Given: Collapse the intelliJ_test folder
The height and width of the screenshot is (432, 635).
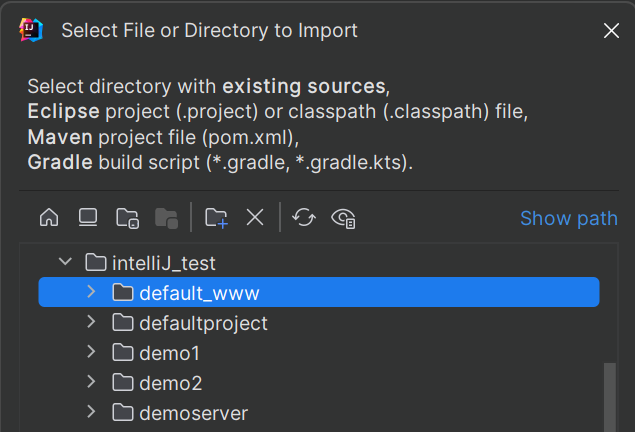Looking at the screenshot, I should point(66,263).
